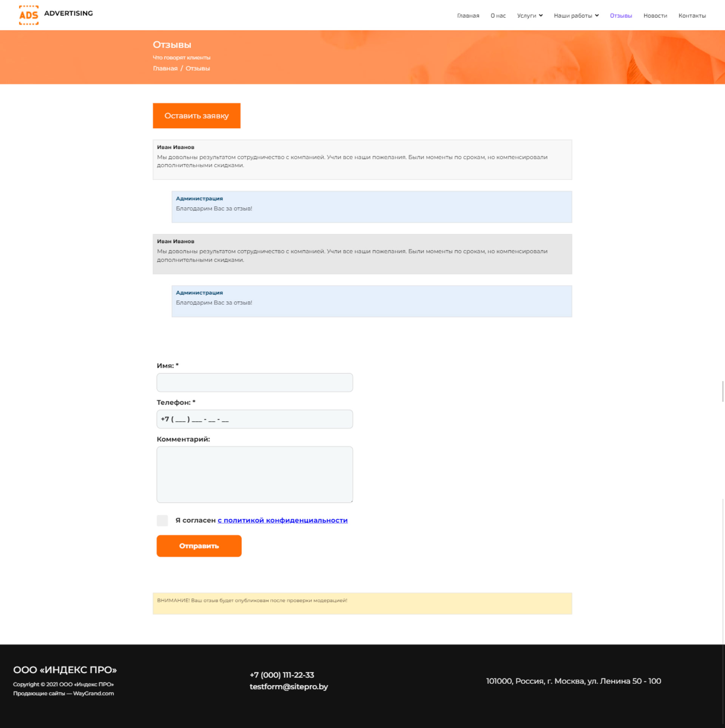Viewport: 725px width, 728px height.
Task: Go to the О нас page
Action: click(x=498, y=15)
